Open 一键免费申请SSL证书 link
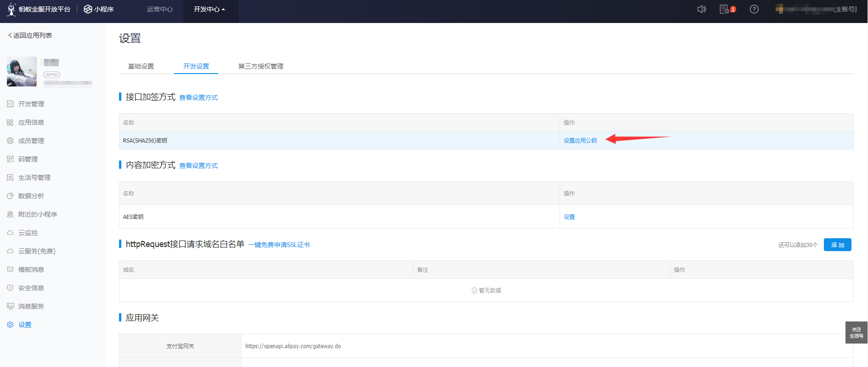Viewport: 868px width, 367px height. (279, 245)
